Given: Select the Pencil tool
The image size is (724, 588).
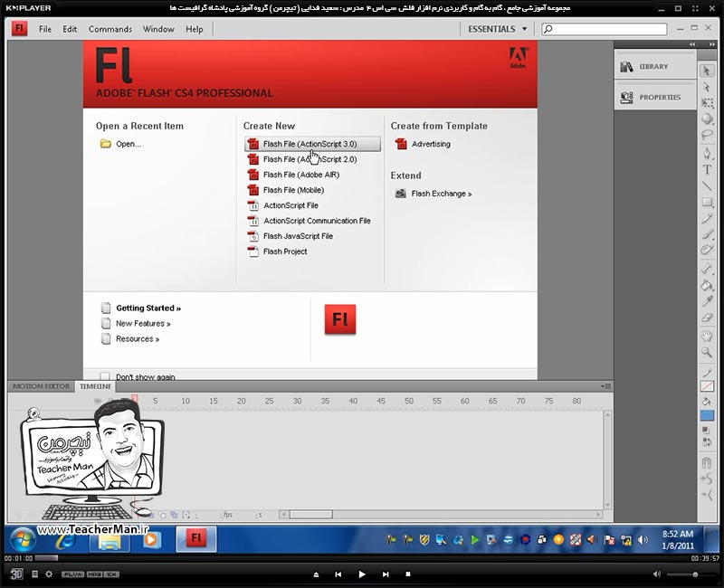Looking at the screenshot, I should (707, 218).
